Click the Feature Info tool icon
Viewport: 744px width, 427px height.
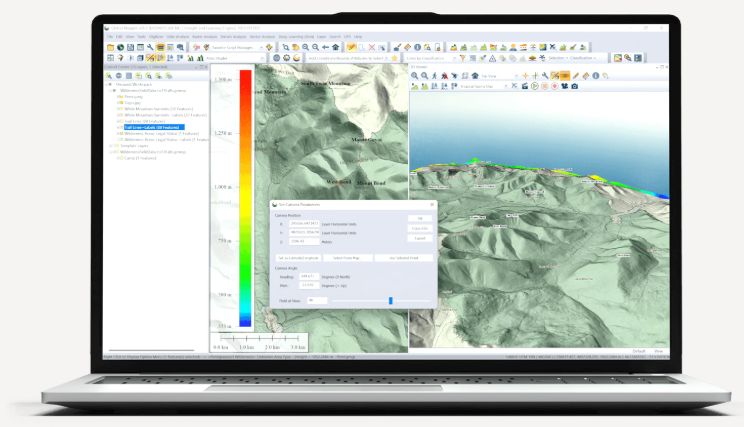coord(416,47)
